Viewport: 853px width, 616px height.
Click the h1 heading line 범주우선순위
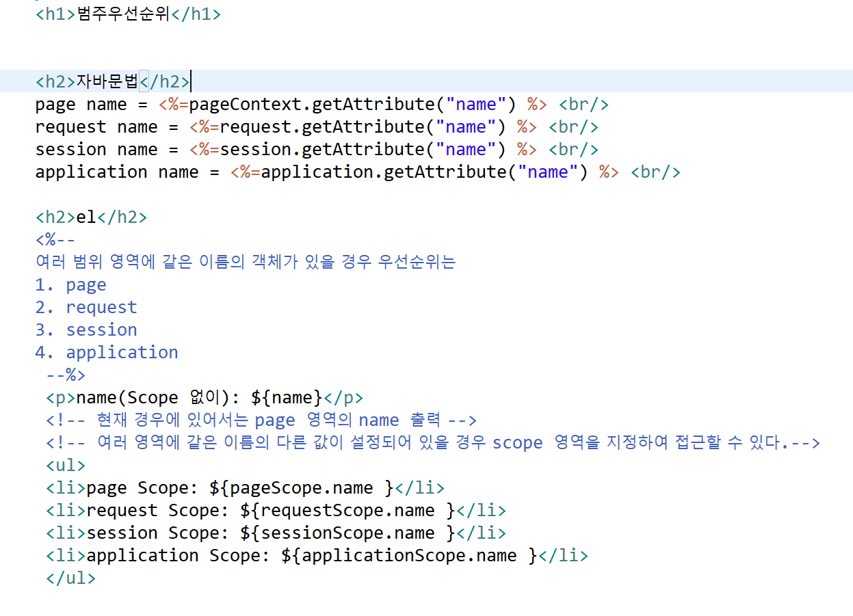[128, 14]
